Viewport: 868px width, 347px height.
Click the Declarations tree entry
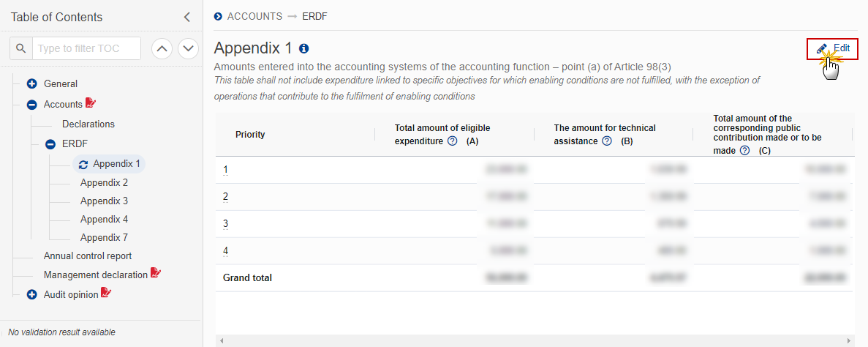click(x=88, y=124)
